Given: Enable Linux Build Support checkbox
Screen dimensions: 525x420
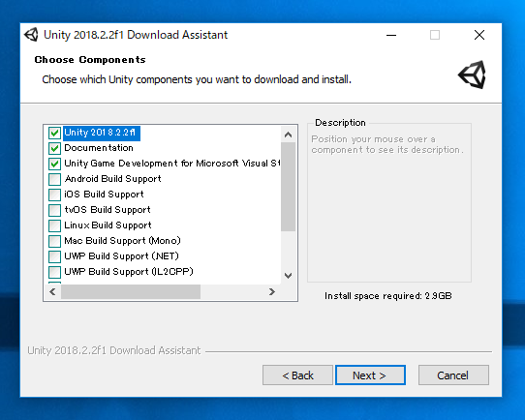Looking at the screenshot, I should pyautogui.click(x=54, y=225).
